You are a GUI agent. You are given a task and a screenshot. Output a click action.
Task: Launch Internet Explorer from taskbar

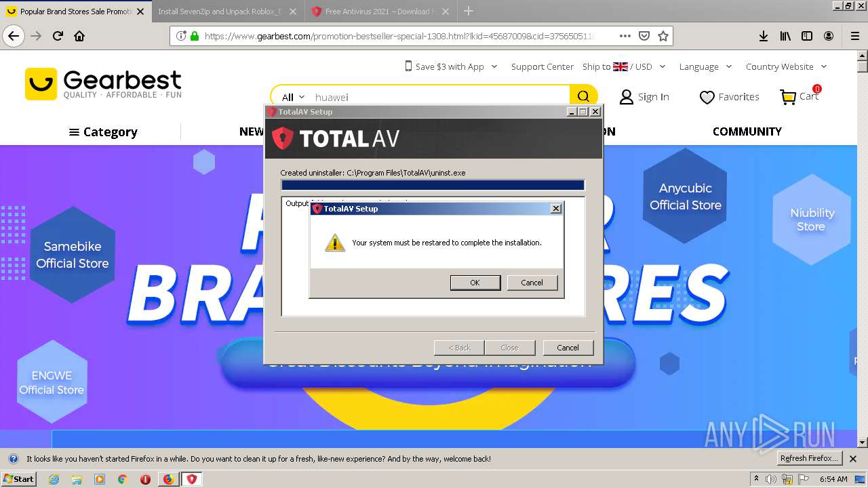tap(54, 479)
